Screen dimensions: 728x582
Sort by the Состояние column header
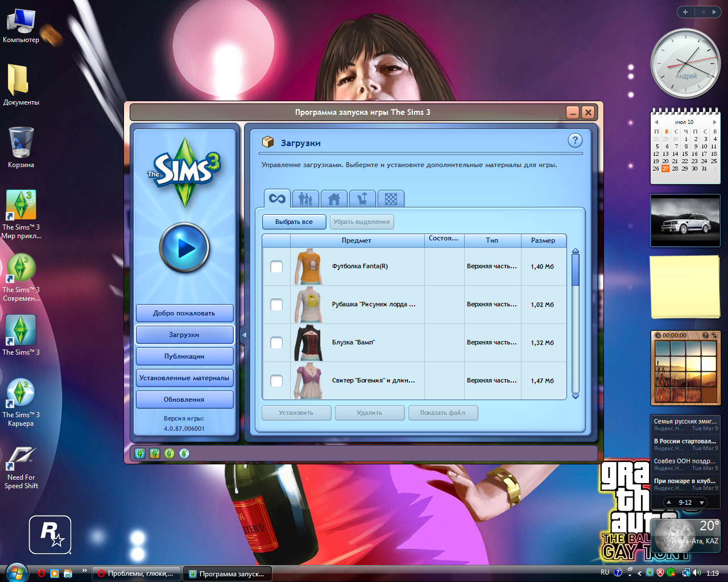[x=444, y=240]
